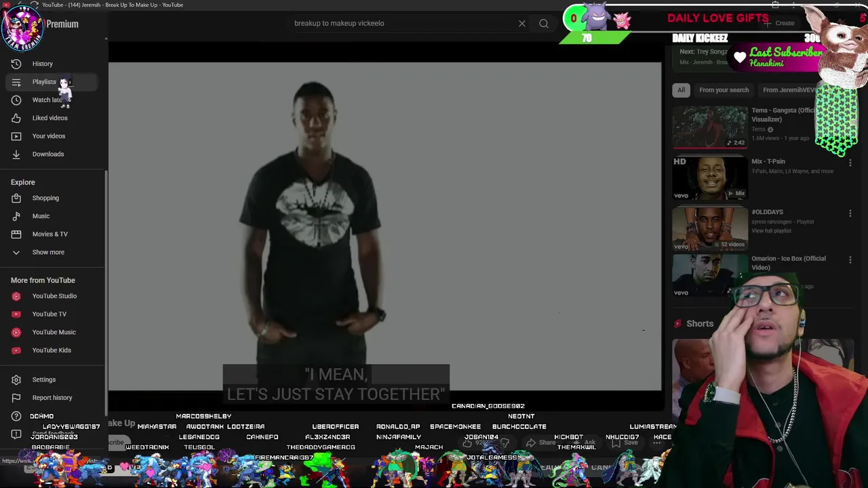Clear the search box text

pyautogui.click(x=522, y=24)
